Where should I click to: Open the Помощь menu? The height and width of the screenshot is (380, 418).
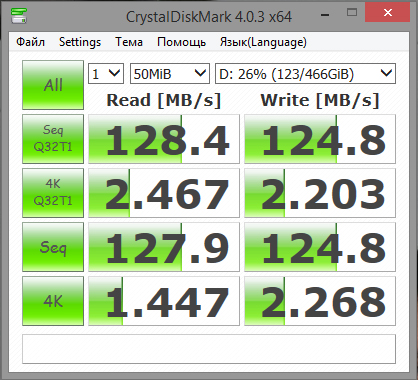coord(181,42)
